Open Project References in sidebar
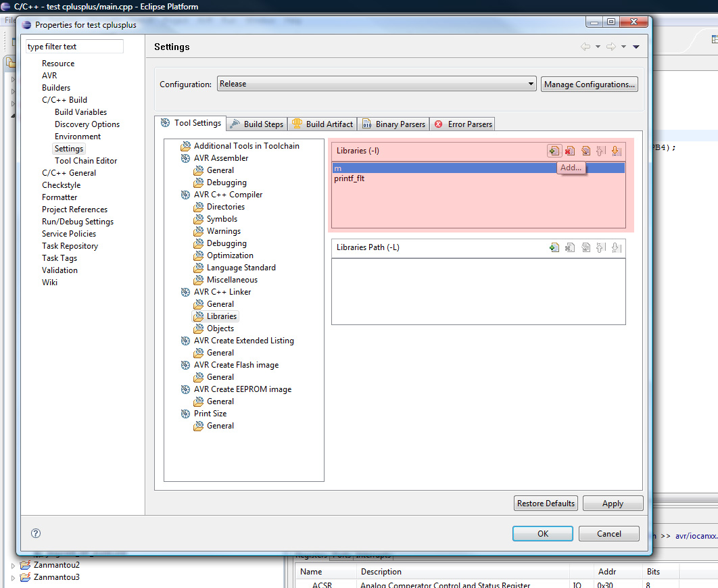This screenshot has width=718, height=588. [x=74, y=209]
